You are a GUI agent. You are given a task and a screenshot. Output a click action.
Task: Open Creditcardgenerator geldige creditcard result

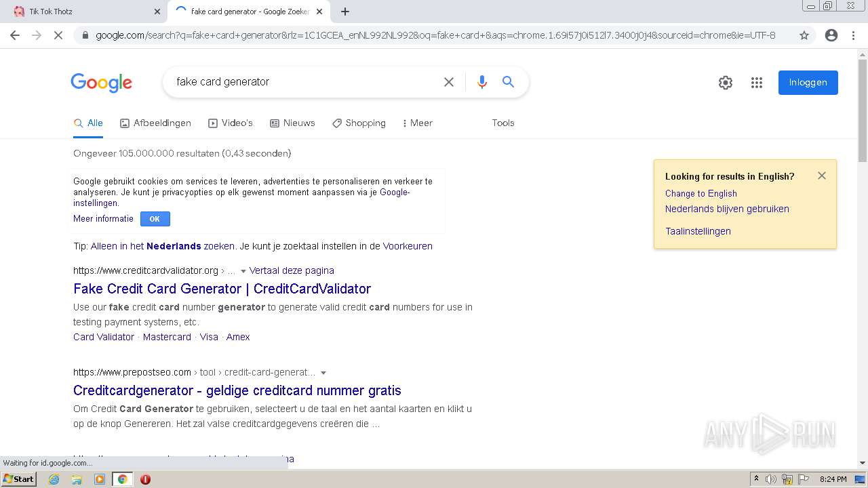click(237, 390)
